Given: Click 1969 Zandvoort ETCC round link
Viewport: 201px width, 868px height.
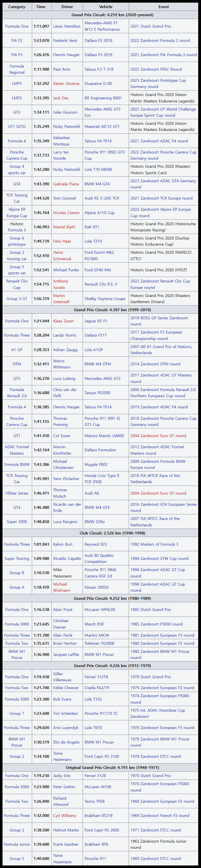Looking at the screenshot, I should (x=155, y=858).
